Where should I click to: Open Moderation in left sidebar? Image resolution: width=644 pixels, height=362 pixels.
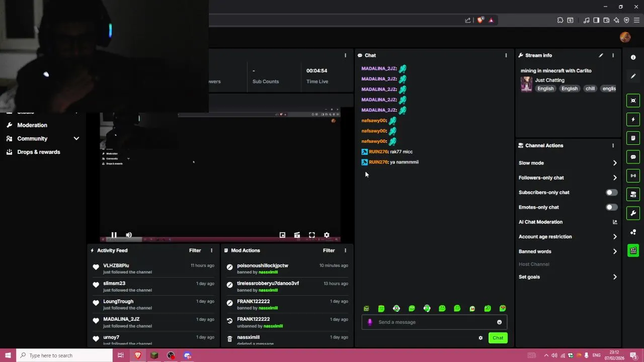click(32, 125)
